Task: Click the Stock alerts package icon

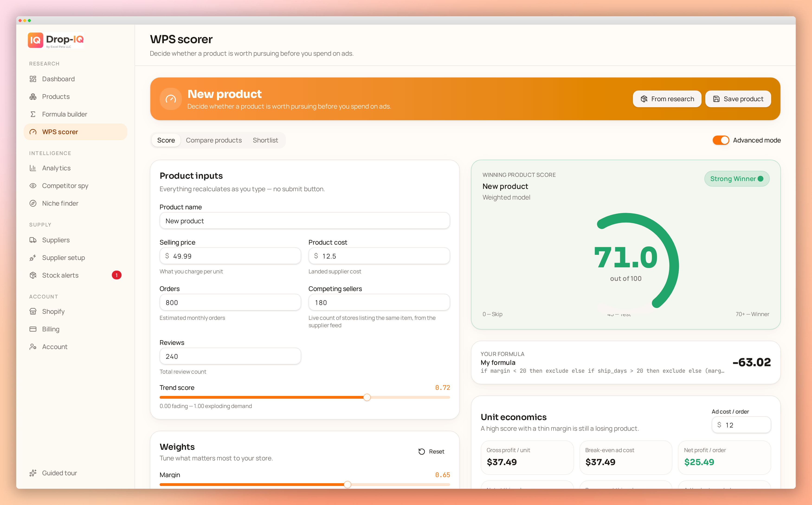Action: 33,275
